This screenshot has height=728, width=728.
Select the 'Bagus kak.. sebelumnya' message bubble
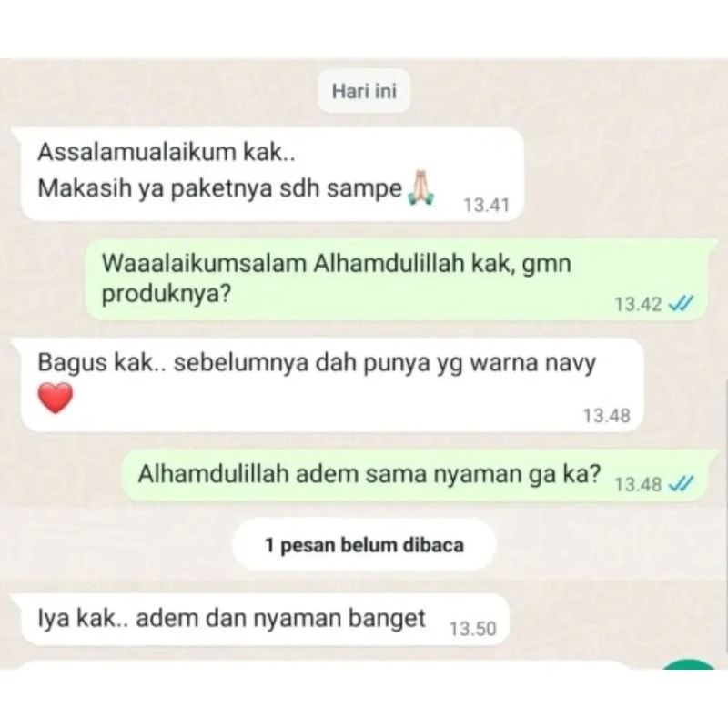[328, 385]
